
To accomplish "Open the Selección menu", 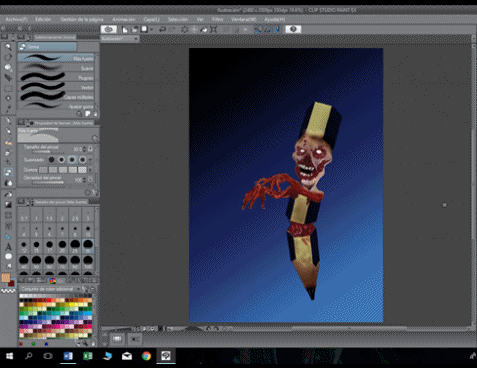I will point(178,19).
